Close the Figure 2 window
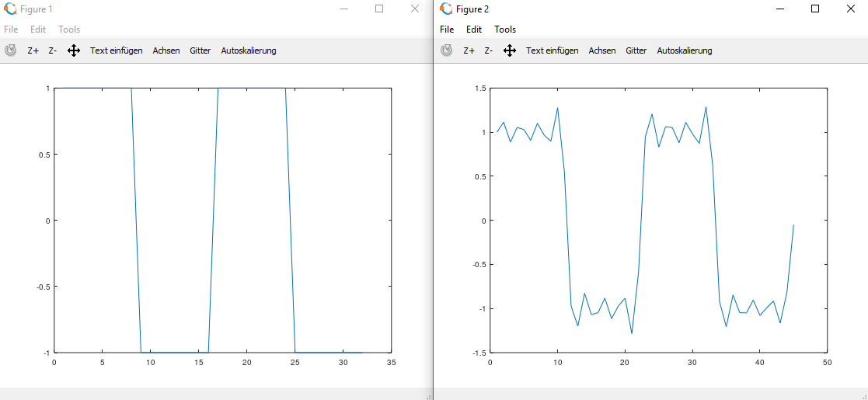 (x=851, y=9)
